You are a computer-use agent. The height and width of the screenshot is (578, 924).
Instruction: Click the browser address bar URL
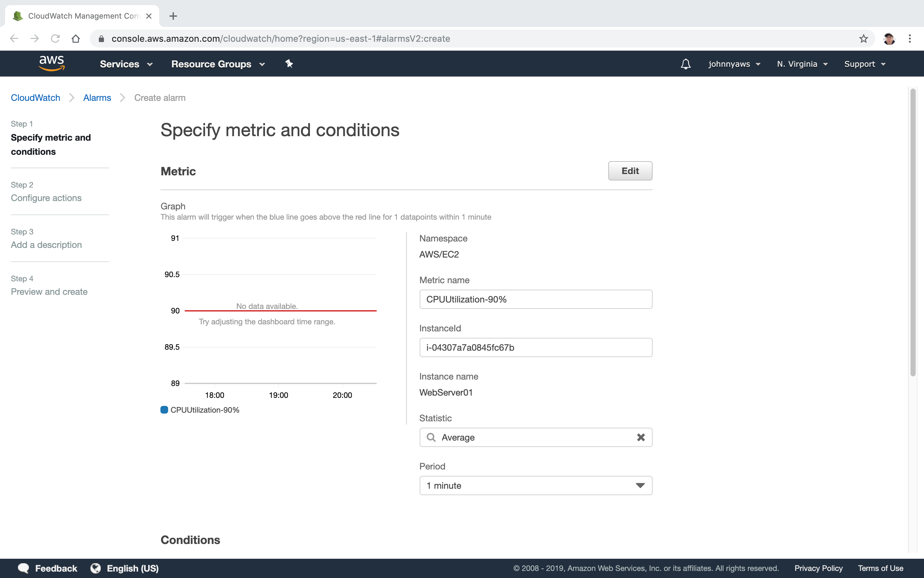[281, 39]
